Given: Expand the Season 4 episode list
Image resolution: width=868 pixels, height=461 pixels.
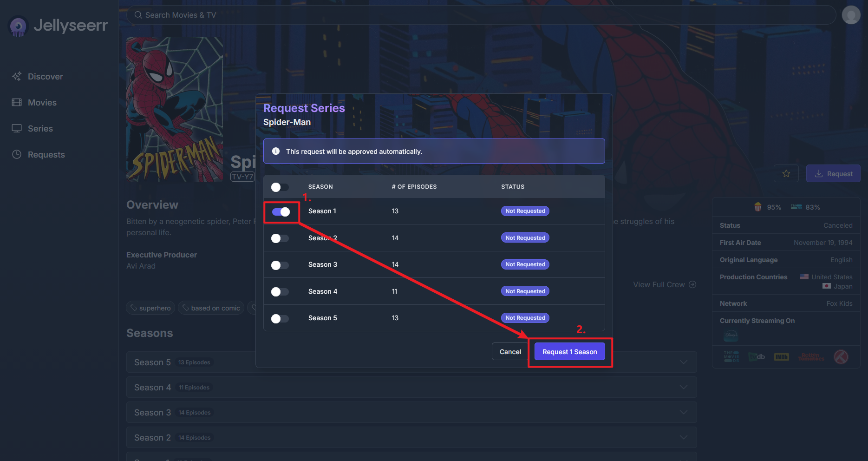Looking at the screenshot, I should pos(683,388).
